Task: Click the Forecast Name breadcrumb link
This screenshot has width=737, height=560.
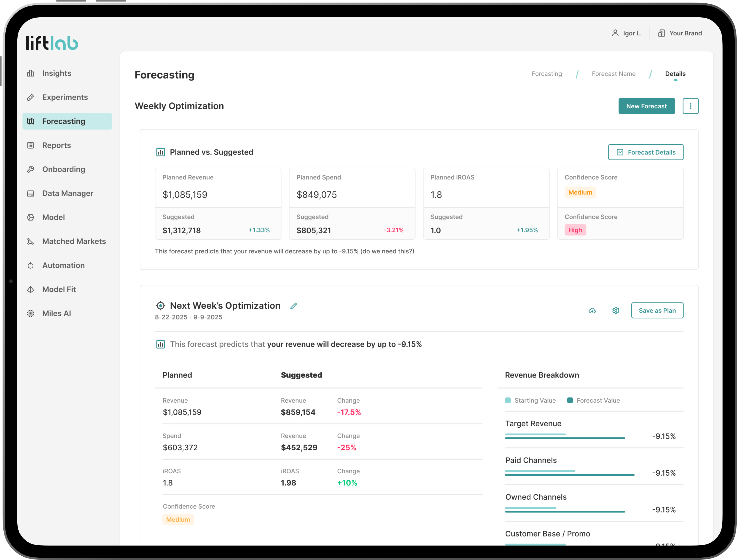Action: (613, 74)
